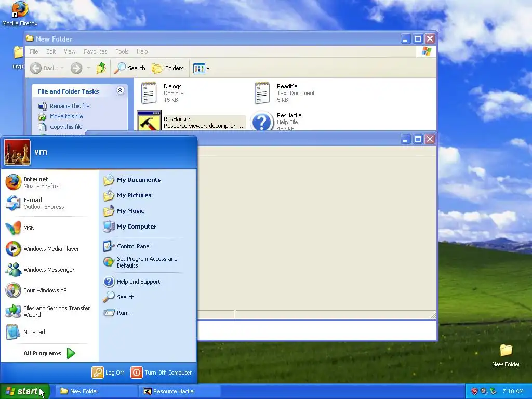Open Search from the Start menu

click(x=119, y=297)
